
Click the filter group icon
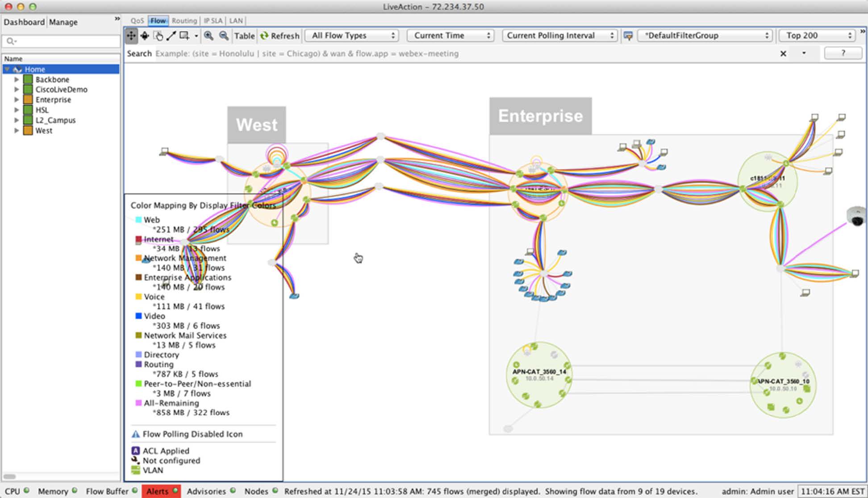point(628,36)
